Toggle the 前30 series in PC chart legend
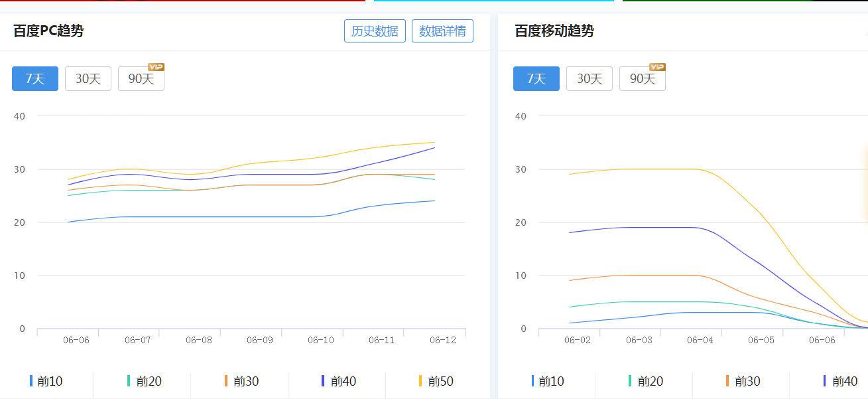 [x=235, y=381]
